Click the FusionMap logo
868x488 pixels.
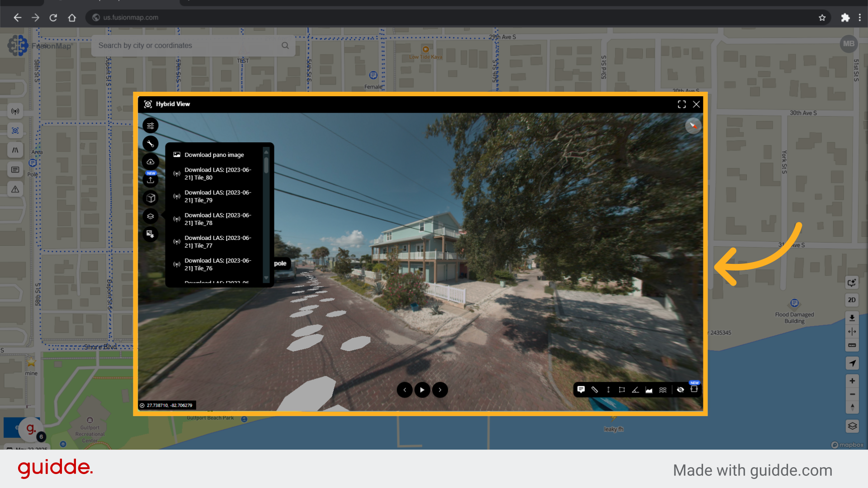[40, 46]
